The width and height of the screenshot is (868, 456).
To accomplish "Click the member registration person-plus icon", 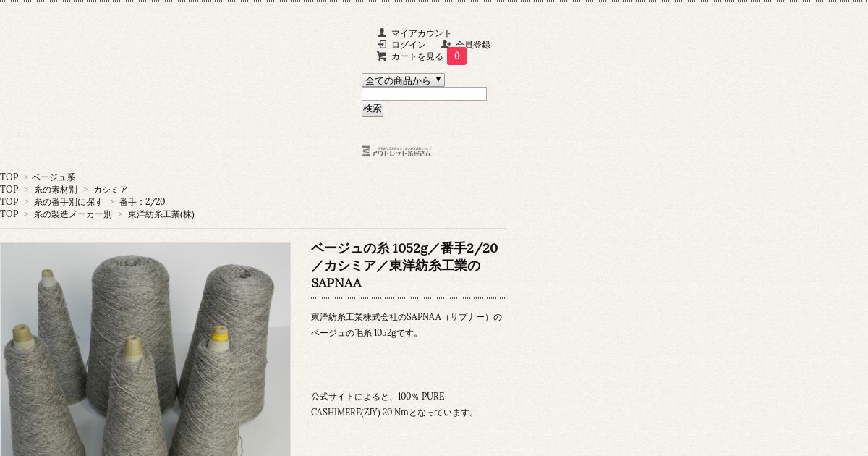I will click(446, 44).
